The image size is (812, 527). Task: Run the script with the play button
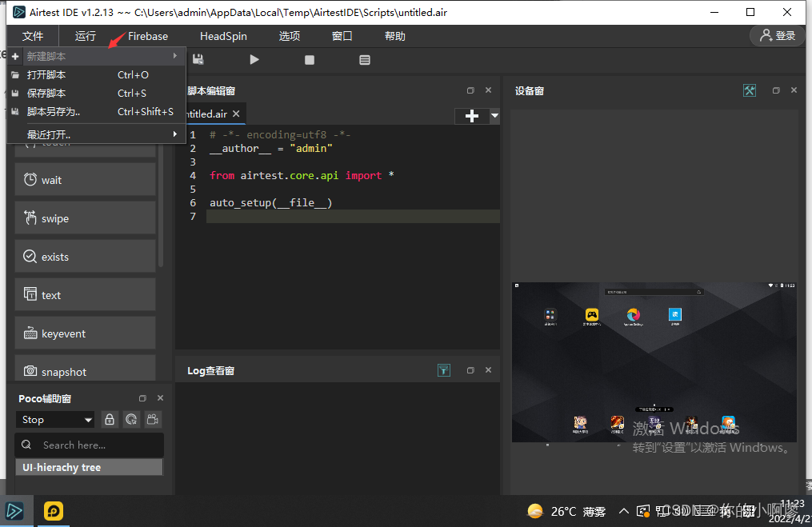pyautogui.click(x=254, y=59)
